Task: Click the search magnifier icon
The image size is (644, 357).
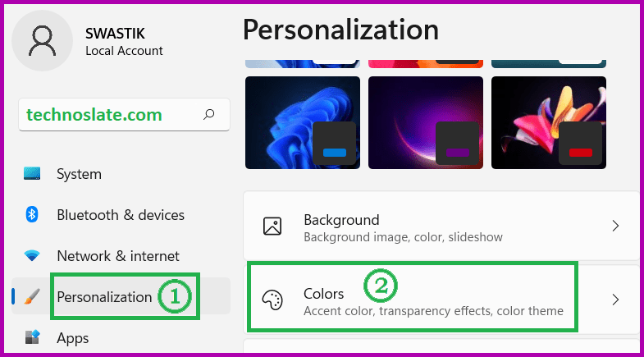Action: pyautogui.click(x=208, y=115)
